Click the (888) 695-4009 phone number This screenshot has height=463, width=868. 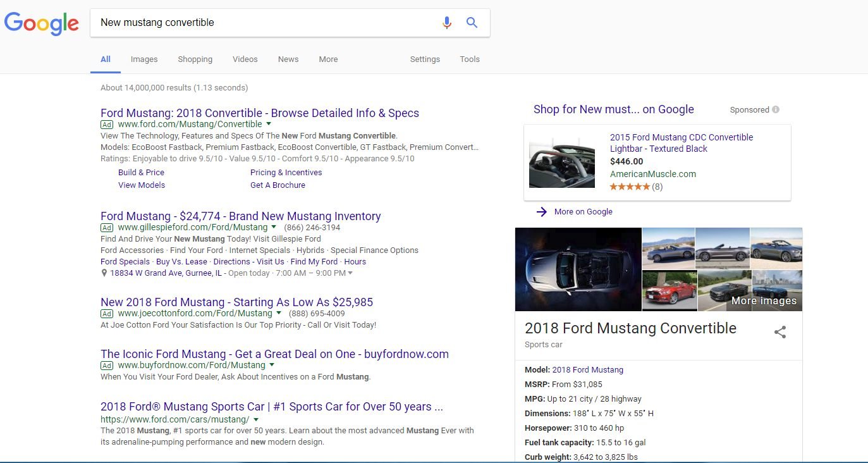tap(317, 314)
